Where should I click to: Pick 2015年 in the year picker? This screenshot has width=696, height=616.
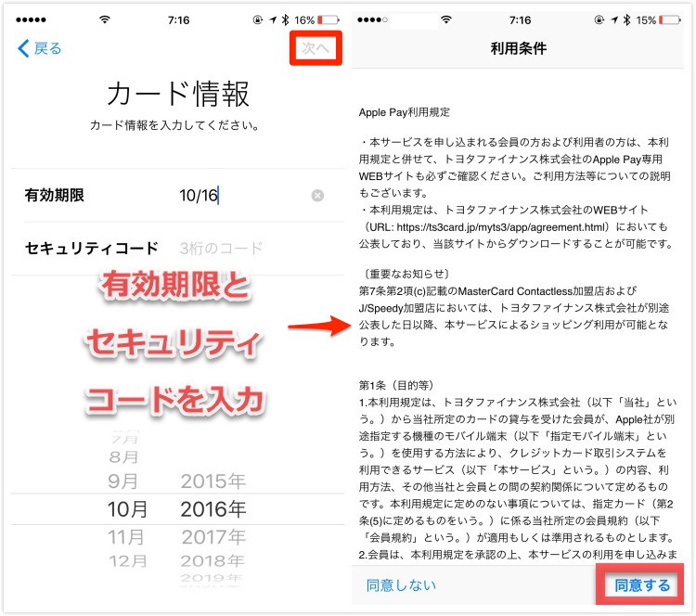[x=213, y=481]
